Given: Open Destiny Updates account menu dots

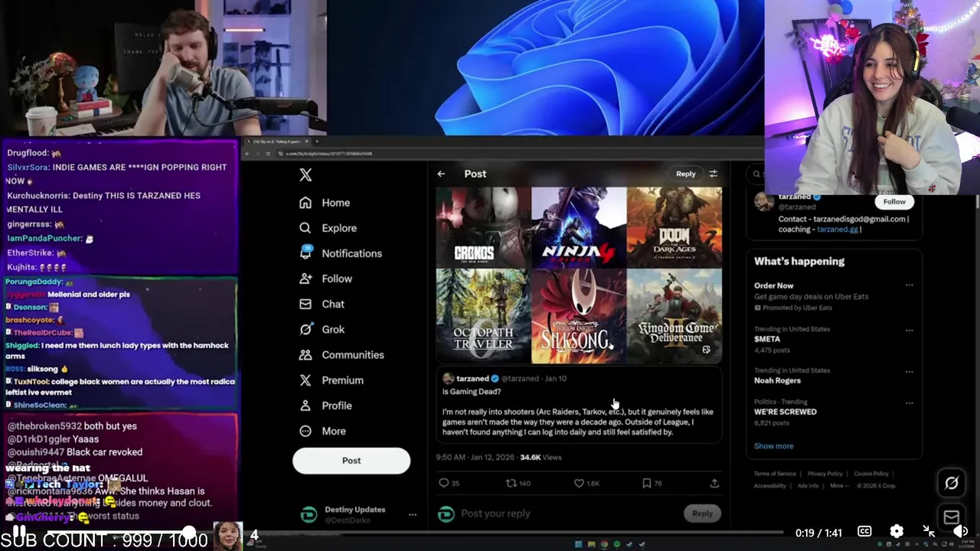Looking at the screenshot, I should point(412,515).
